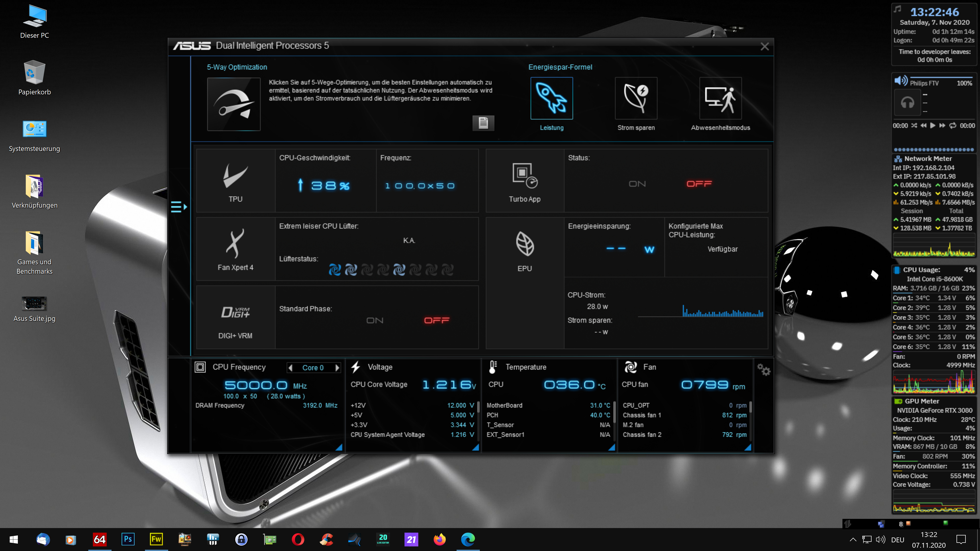The width and height of the screenshot is (980, 551).
Task: Click the 5-Way Optimization speedometer icon
Action: pos(234,104)
